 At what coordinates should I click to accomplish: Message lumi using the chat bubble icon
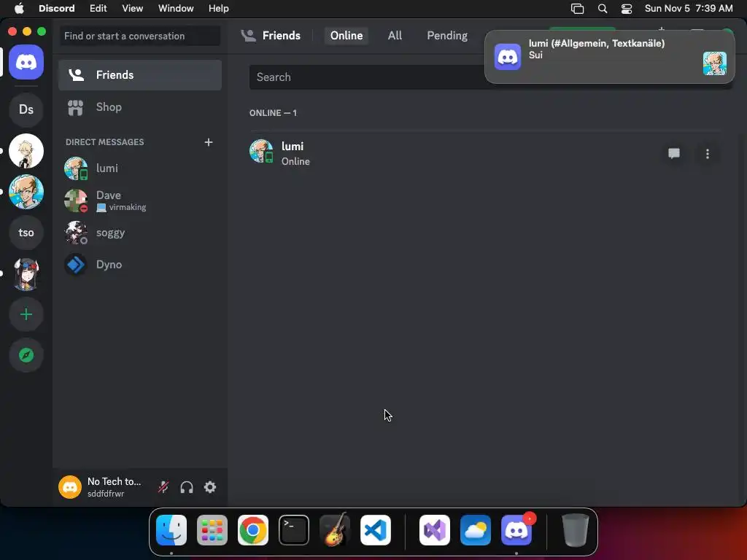click(673, 153)
